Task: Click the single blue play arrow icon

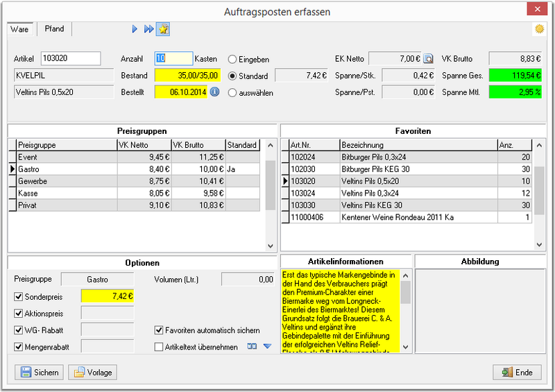Action: [135, 29]
